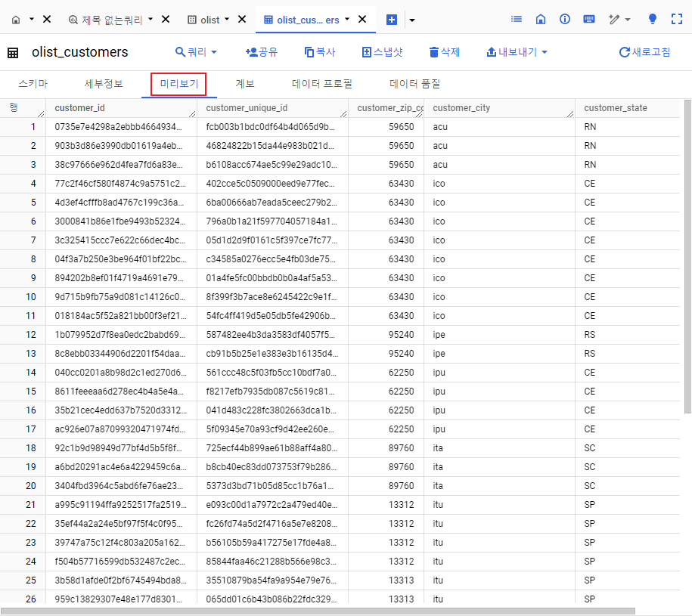Expand the 제목 없는쿼리 tab dropdown arrow
The height and width of the screenshot is (616, 692).
151,20
